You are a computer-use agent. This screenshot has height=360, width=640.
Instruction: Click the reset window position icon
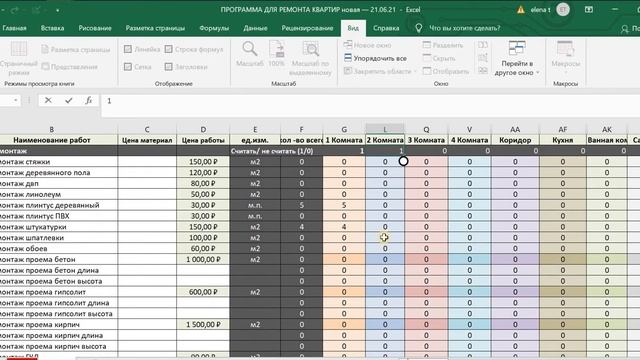point(483,71)
